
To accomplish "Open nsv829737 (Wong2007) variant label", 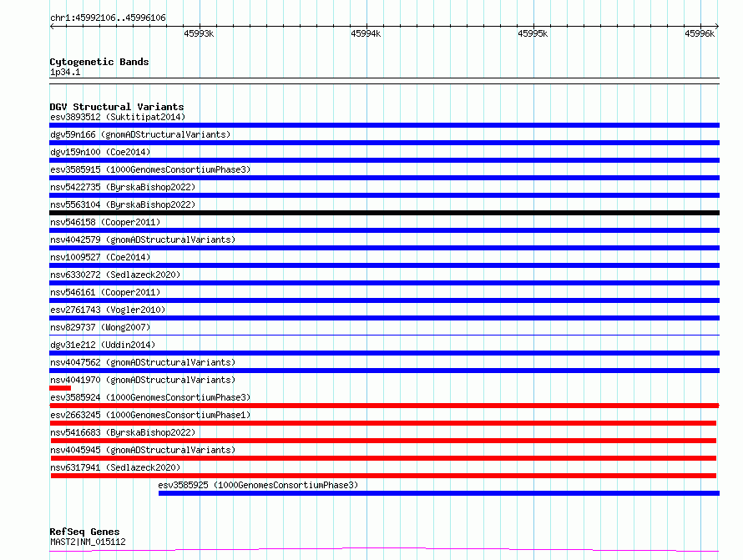I will point(100,327).
